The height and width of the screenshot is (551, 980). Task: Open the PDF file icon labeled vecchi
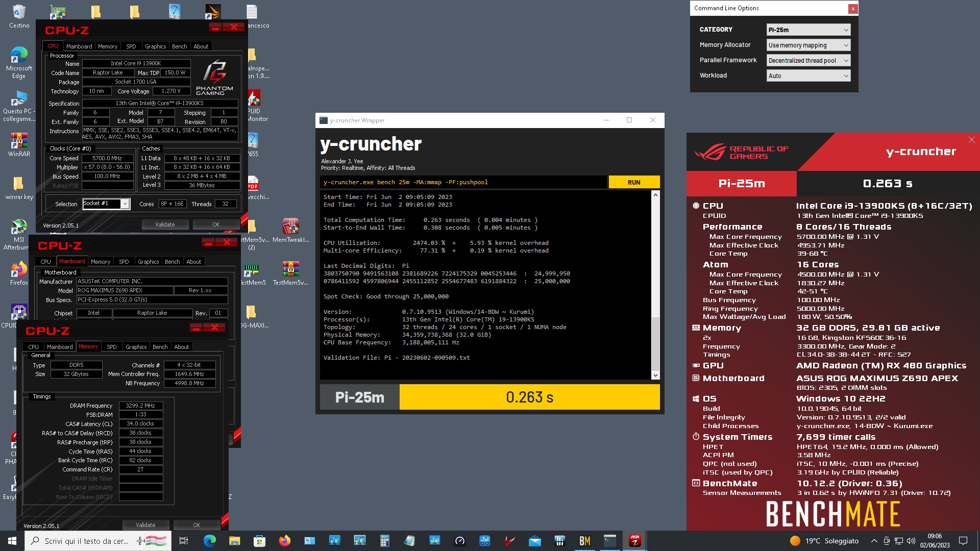[x=254, y=188]
